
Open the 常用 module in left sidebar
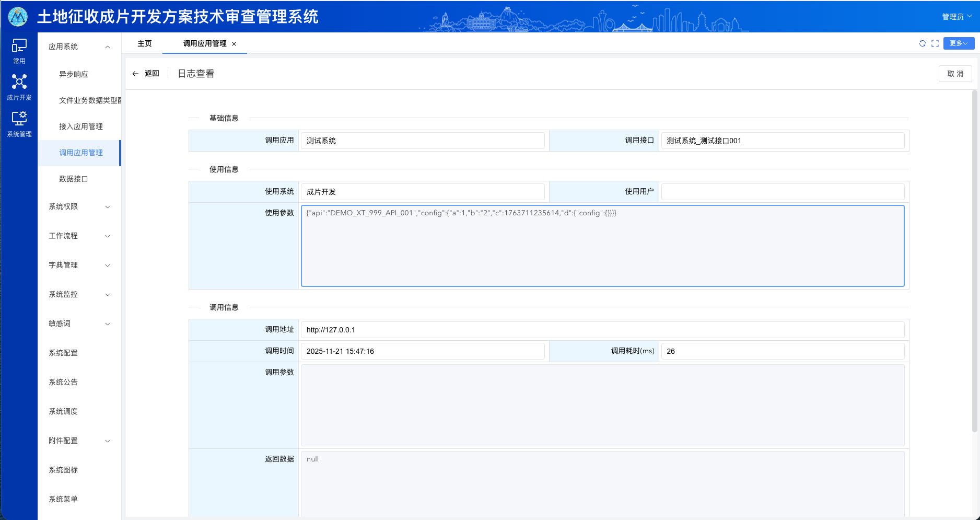(19, 51)
